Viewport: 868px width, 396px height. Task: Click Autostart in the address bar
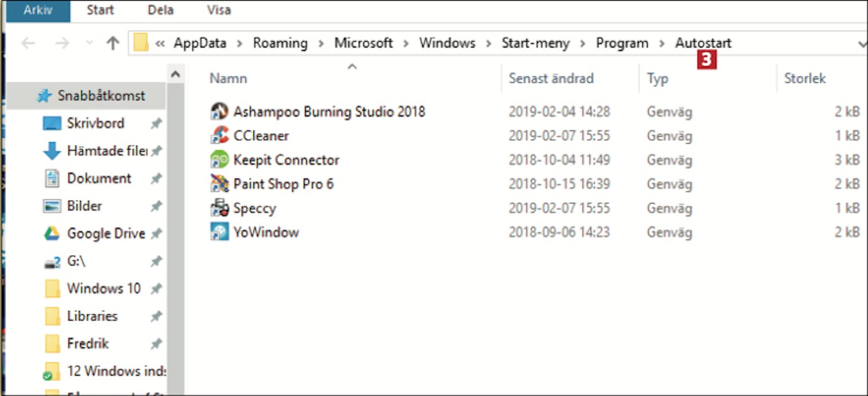point(703,43)
